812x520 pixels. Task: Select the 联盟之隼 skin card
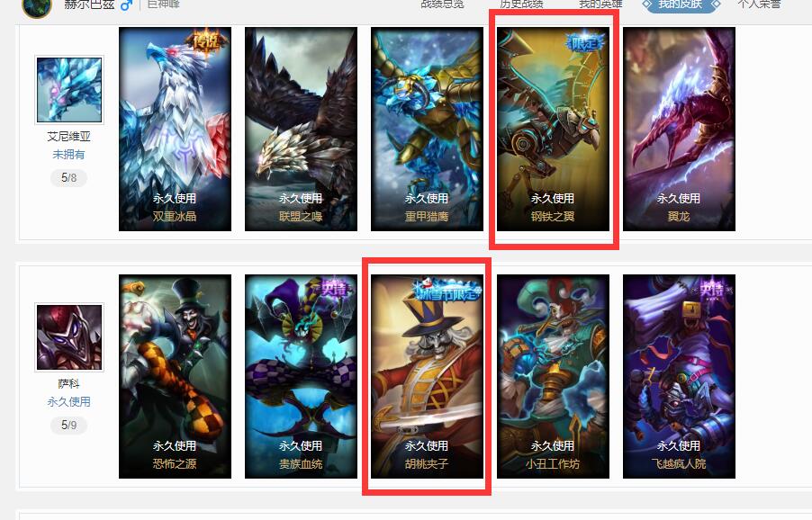point(301,129)
